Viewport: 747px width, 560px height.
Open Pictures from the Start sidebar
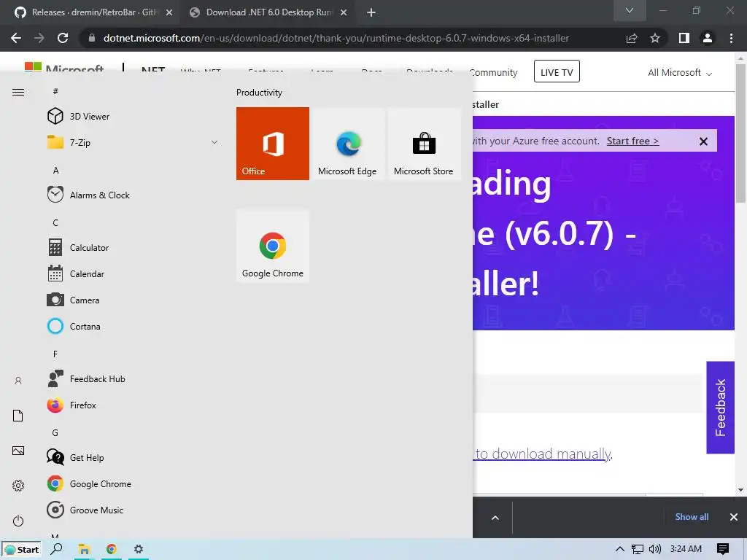(x=18, y=451)
